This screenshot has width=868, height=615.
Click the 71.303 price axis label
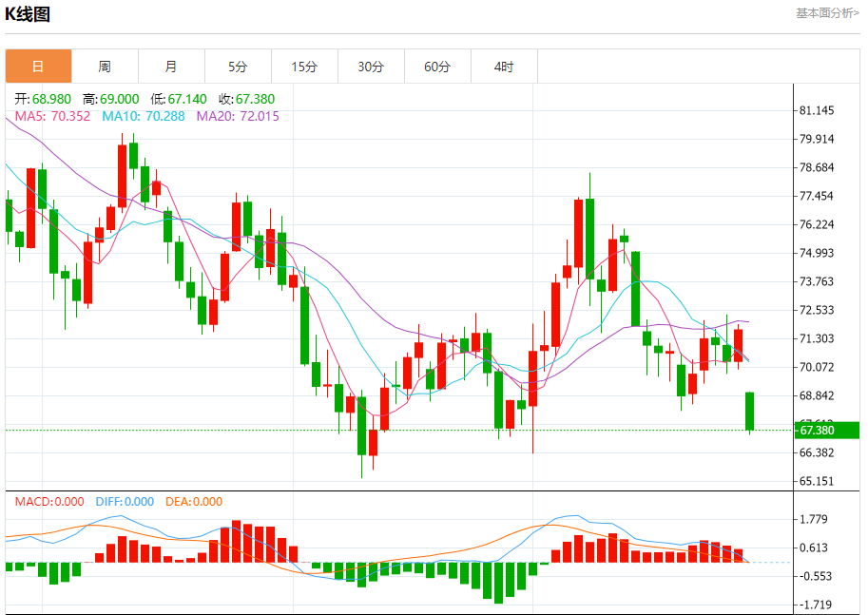pos(817,338)
